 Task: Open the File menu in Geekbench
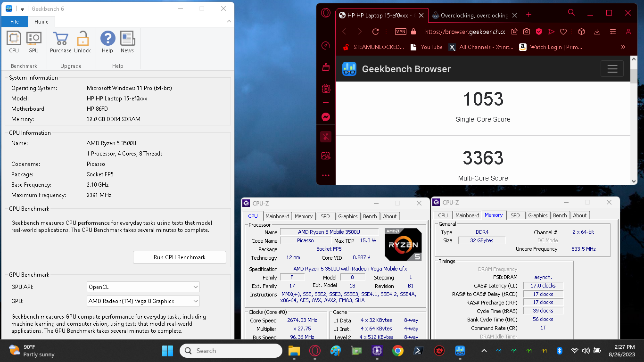(15, 22)
